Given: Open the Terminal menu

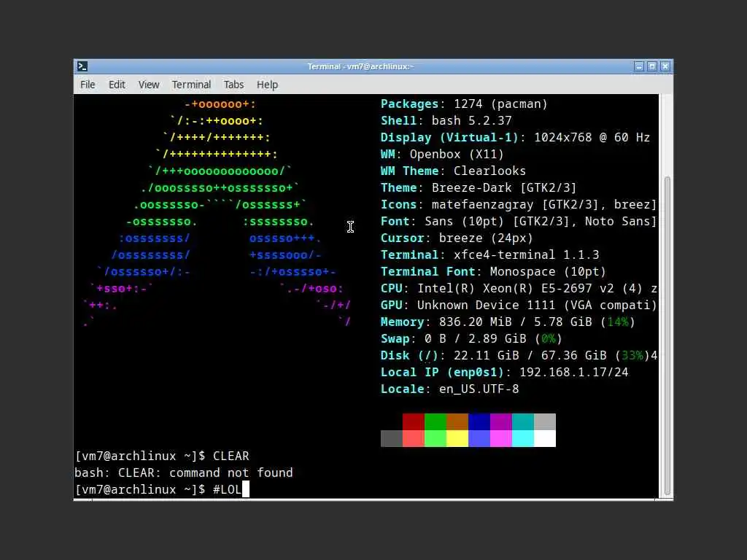Looking at the screenshot, I should coord(191,85).
